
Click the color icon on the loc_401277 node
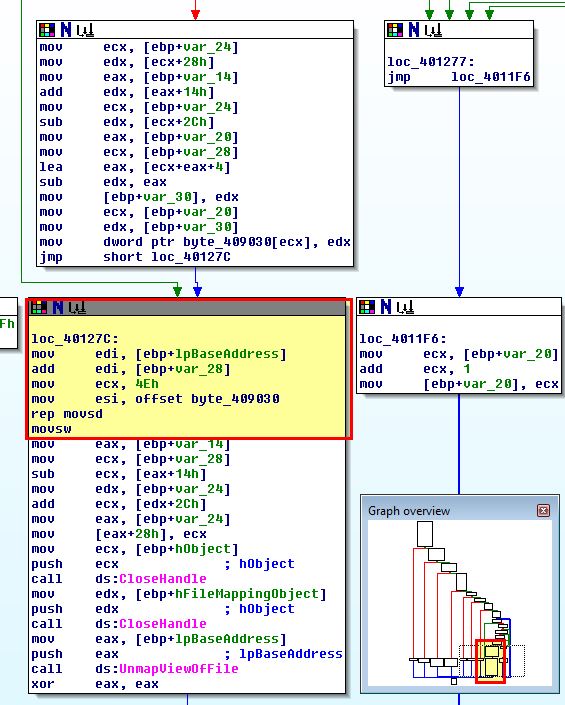395,30
